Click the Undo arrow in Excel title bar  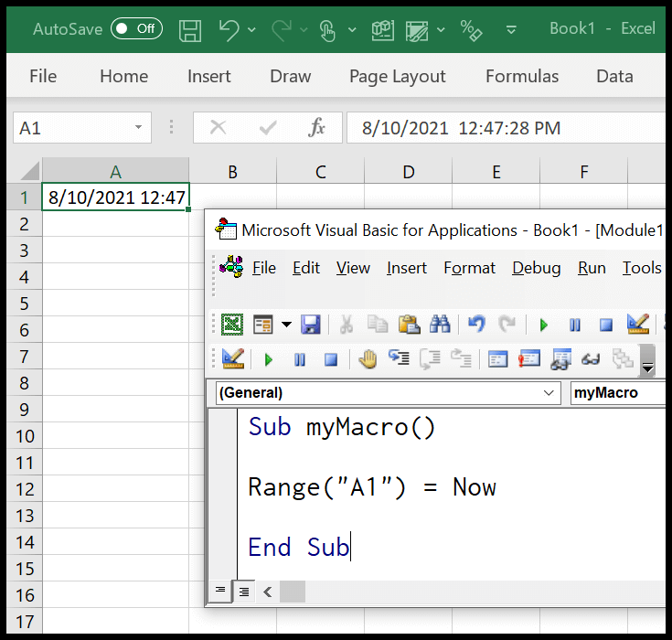229,30
